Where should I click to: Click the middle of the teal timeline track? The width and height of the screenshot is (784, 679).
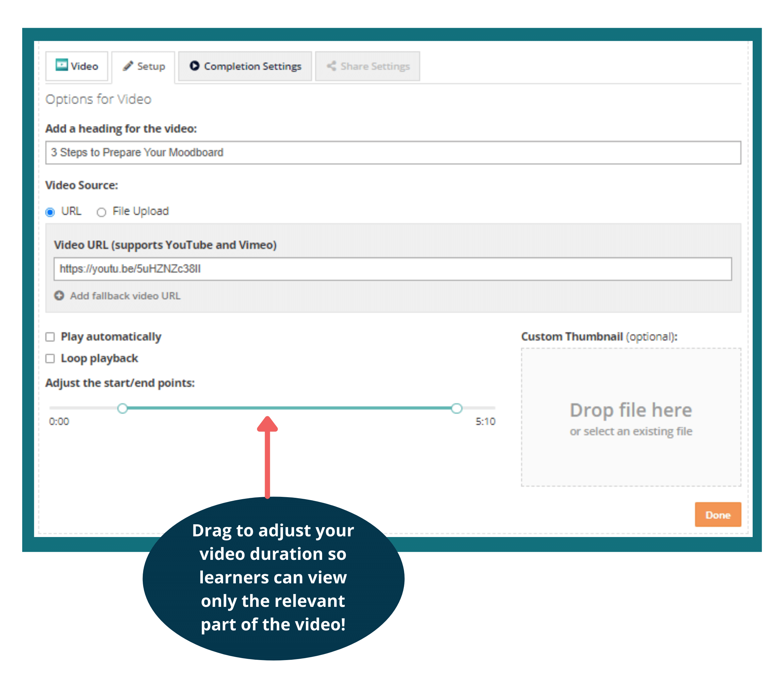290,408
